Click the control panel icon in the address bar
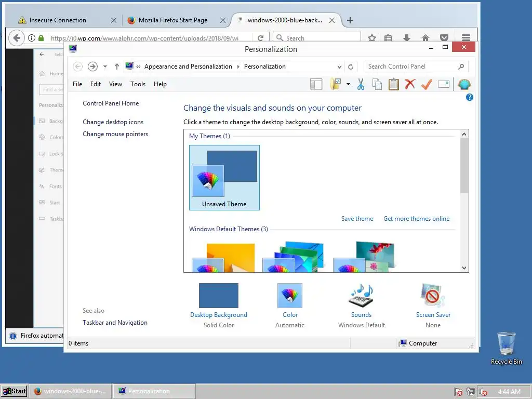Viewport: 532px width, 399px height. [x=129, y=66]
